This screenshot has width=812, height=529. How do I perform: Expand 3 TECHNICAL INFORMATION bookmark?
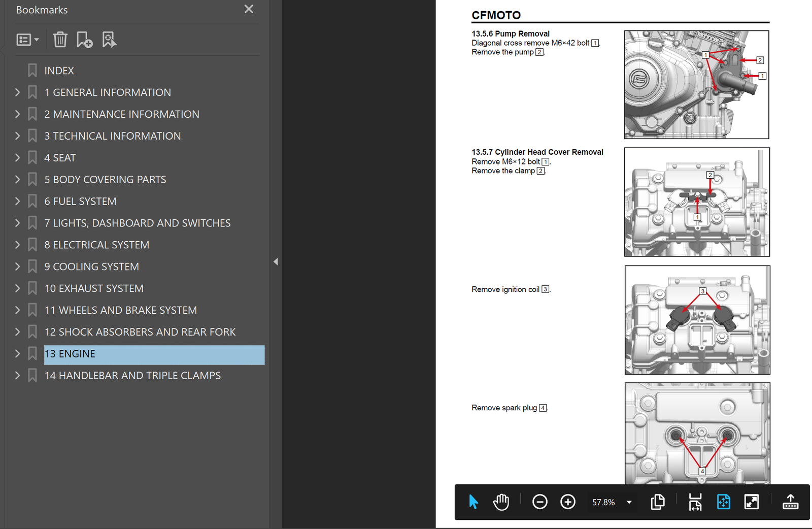[x=17, y=136]
